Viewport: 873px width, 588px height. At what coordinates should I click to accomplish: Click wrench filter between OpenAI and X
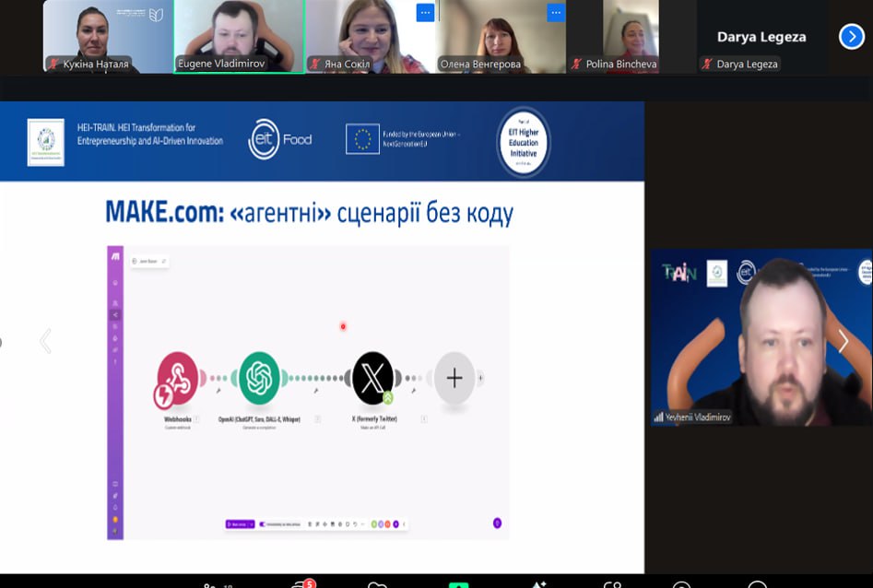(316, 391)
